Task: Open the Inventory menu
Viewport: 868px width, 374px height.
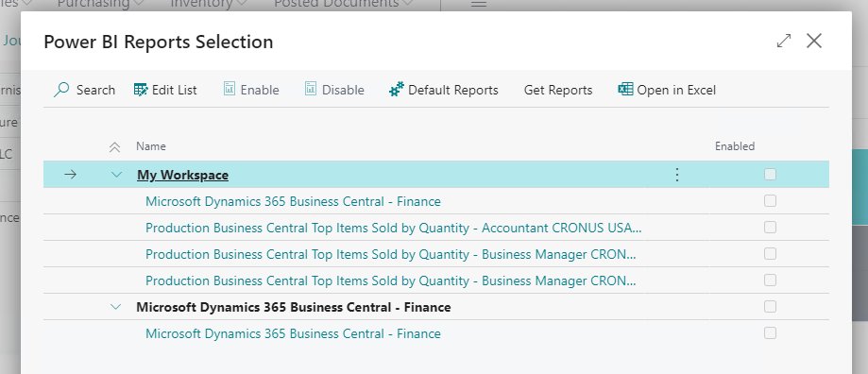Action: coord(207,4)
